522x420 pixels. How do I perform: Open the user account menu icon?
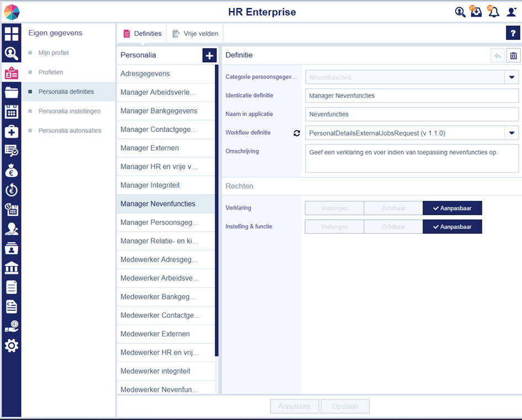[x=512, y=12]
